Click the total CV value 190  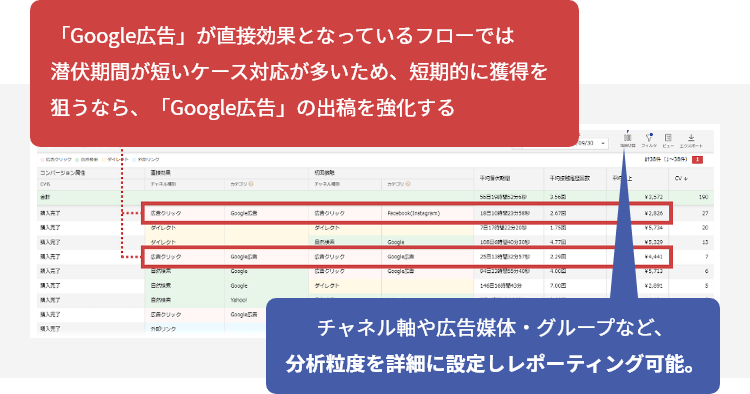(x=703, y=197)
